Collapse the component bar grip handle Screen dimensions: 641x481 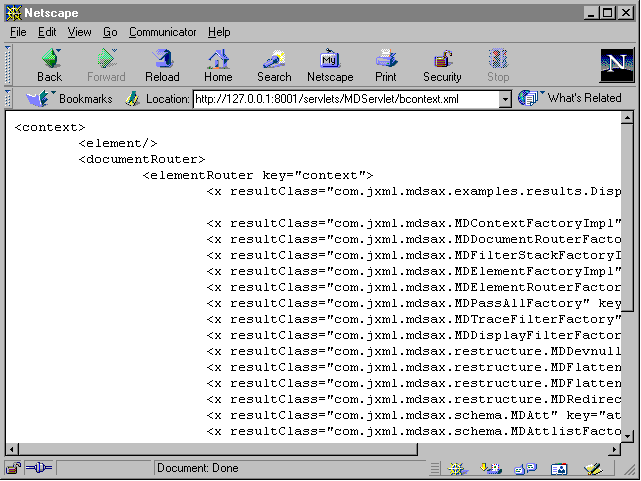pos(435,468)
